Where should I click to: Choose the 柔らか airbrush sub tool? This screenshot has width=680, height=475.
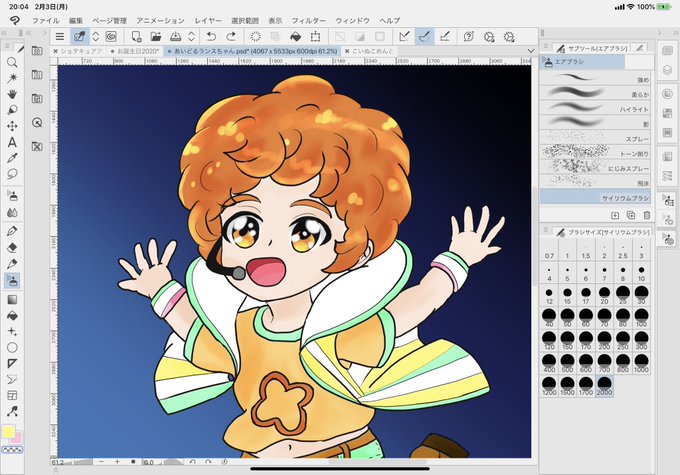[595, 92]
